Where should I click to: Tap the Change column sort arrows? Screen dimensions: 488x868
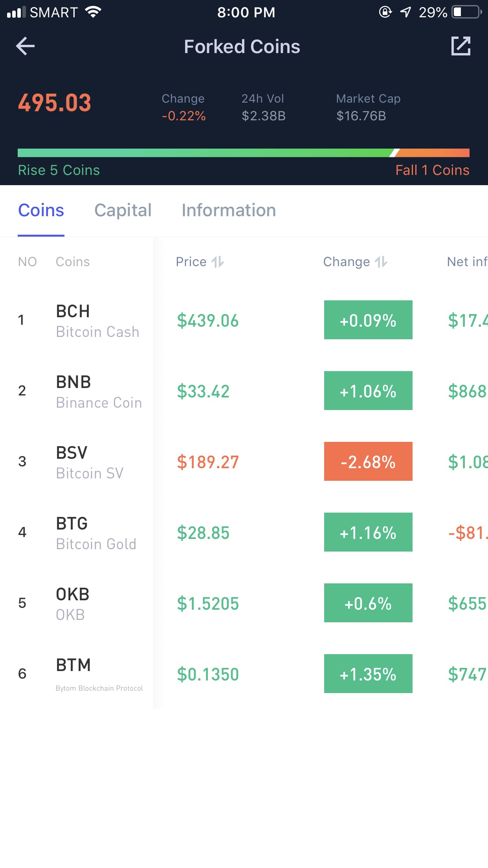(381, 262)
